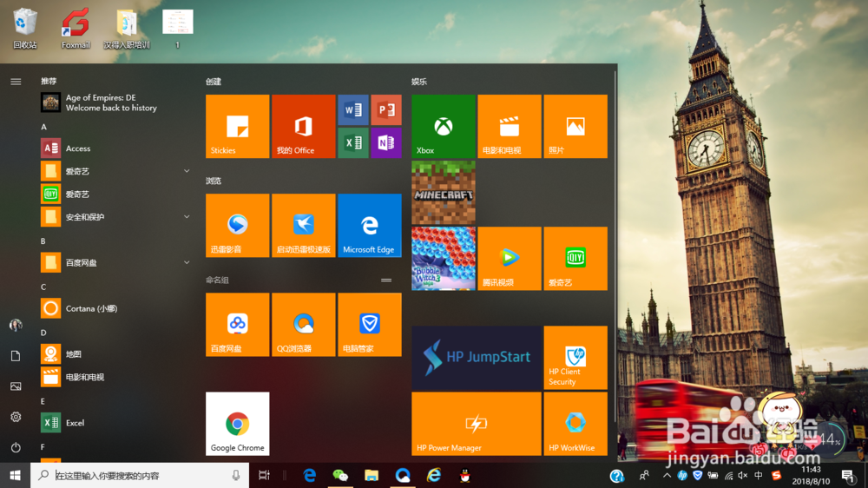Focus the taskbar search box
Image resolution: width=868 pixels, height=488 pixels.
pyautogui.click(x=140, y=475)
